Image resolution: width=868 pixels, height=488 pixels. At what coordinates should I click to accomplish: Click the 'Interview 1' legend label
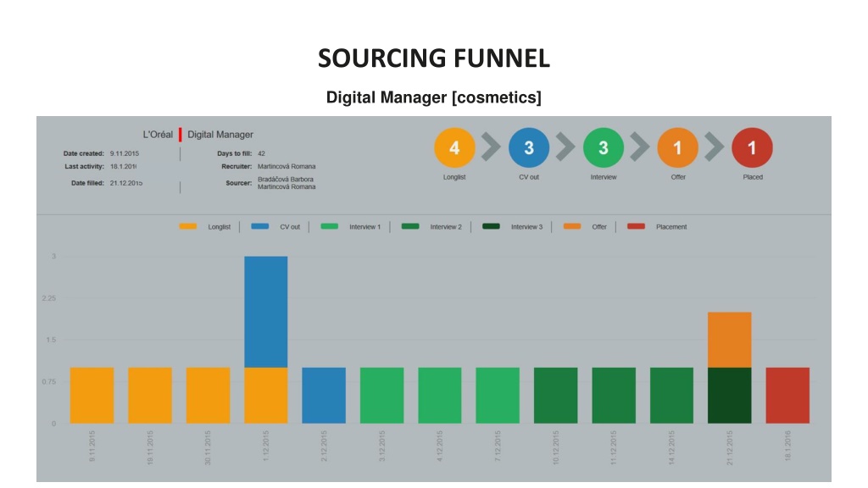click(364, 227)
